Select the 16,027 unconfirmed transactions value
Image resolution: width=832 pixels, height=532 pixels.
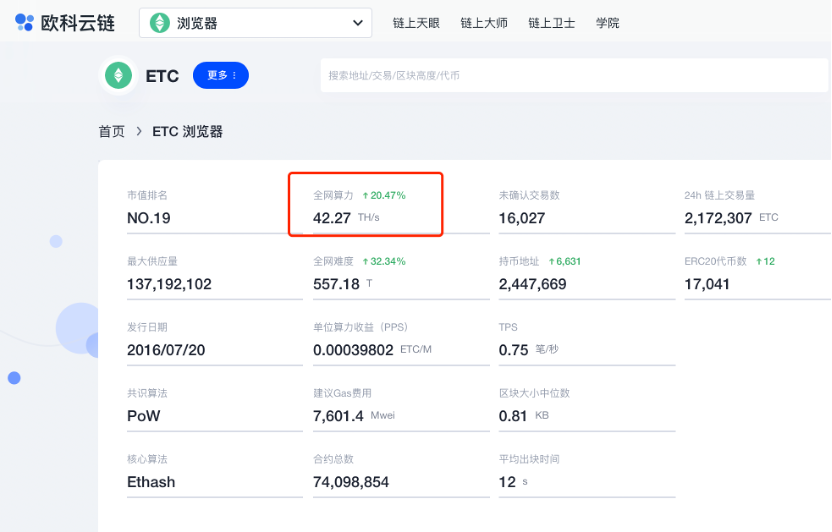tap(522, 218)
